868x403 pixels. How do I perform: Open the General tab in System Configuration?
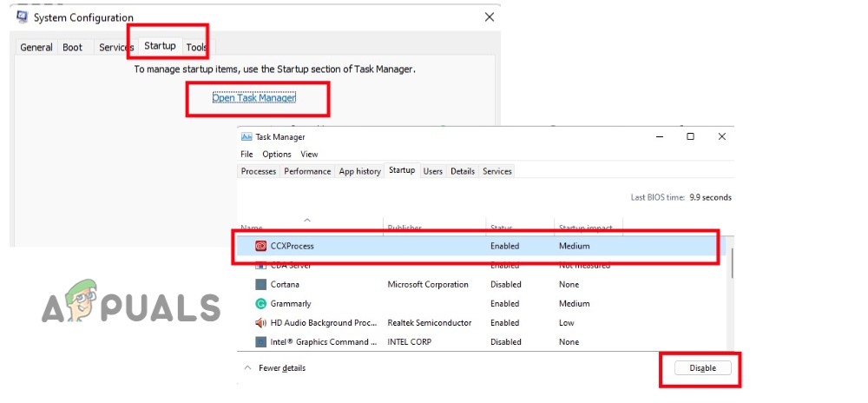click(36, 48)
